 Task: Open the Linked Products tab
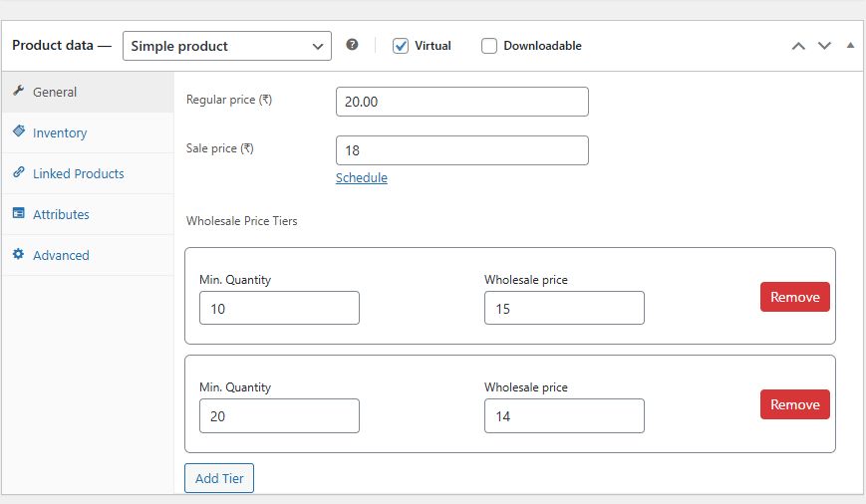pyautogui.click(x=78, y=173)
